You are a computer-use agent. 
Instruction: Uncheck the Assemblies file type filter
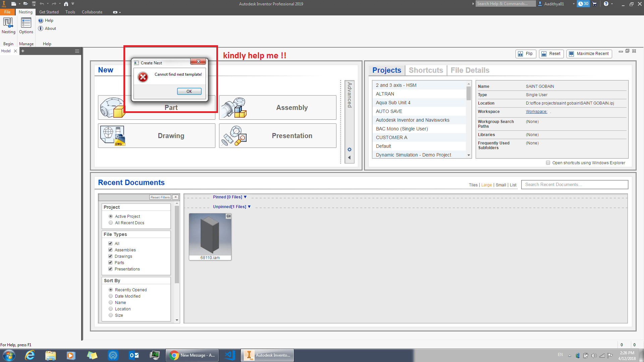coord(110,250)
